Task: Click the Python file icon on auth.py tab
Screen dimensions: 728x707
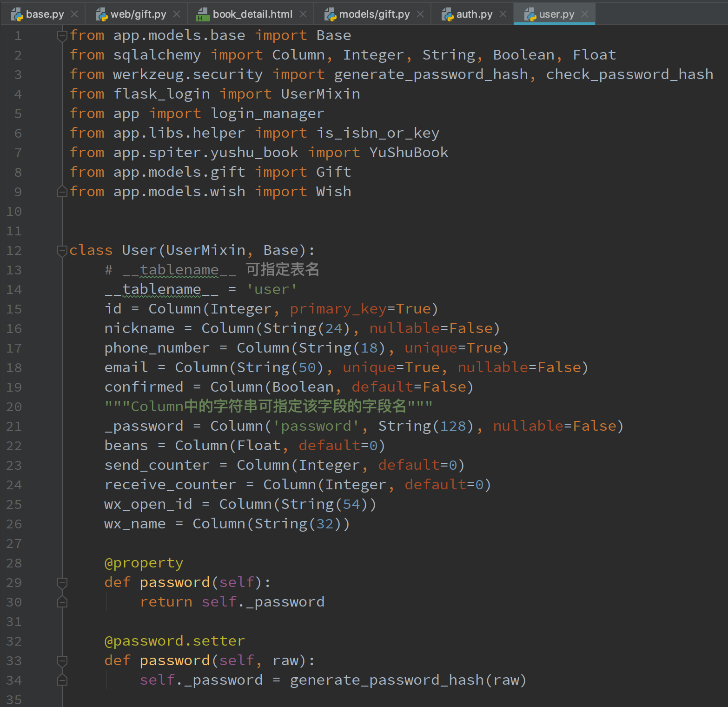Action: coord(447,14)
